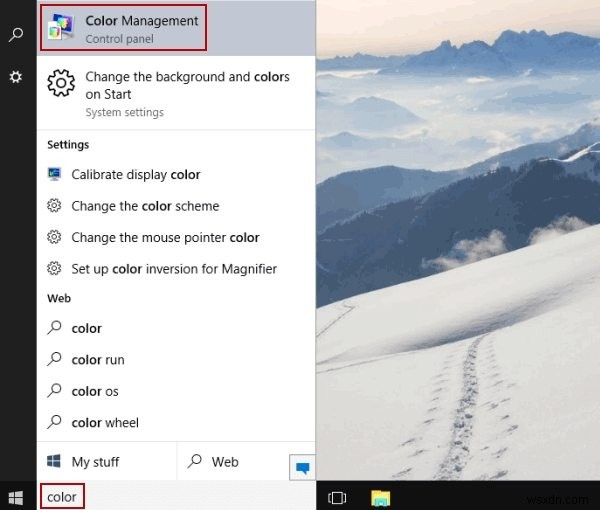Open settings gear in left sidebar

[16, 77]
